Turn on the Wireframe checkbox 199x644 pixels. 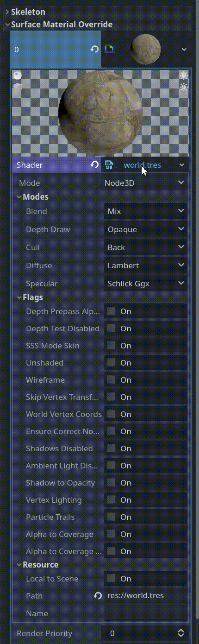(111, 379)
